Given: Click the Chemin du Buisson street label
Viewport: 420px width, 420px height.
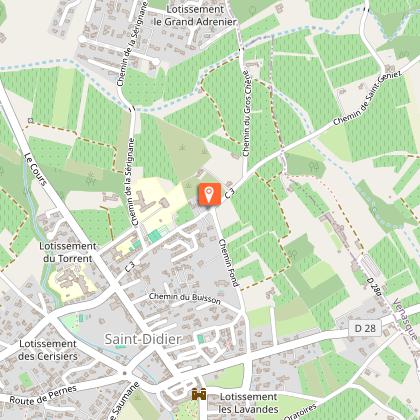Looking at the screenshot, I should (185, 298).
